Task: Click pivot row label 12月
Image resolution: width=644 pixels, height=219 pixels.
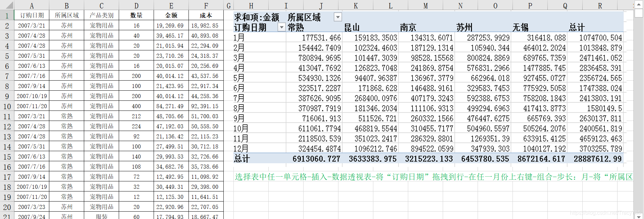Action: click(241, 148)
